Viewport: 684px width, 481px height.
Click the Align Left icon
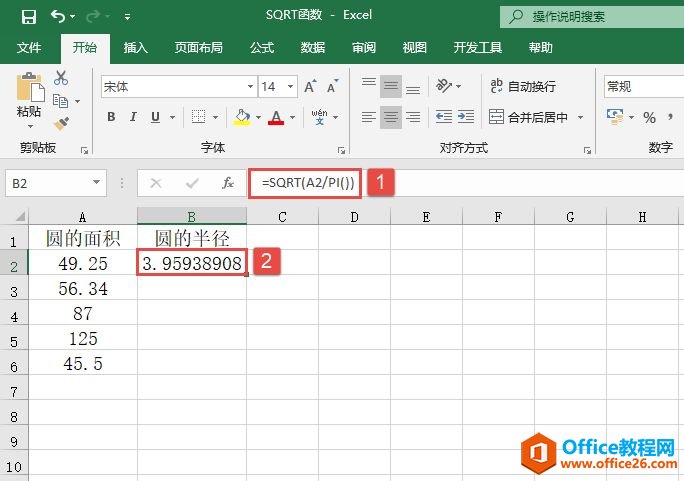click(x=369, y=117)
